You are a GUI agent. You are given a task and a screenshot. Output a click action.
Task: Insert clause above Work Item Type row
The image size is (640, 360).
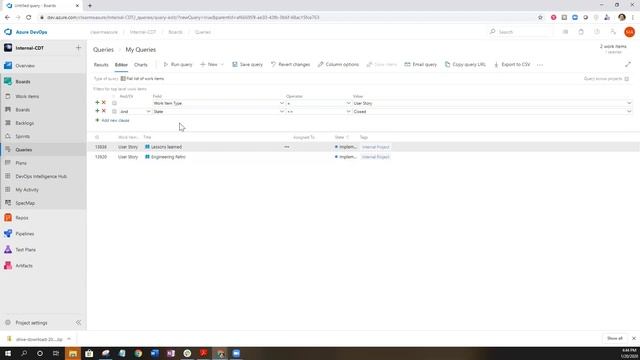coord(97,103)
